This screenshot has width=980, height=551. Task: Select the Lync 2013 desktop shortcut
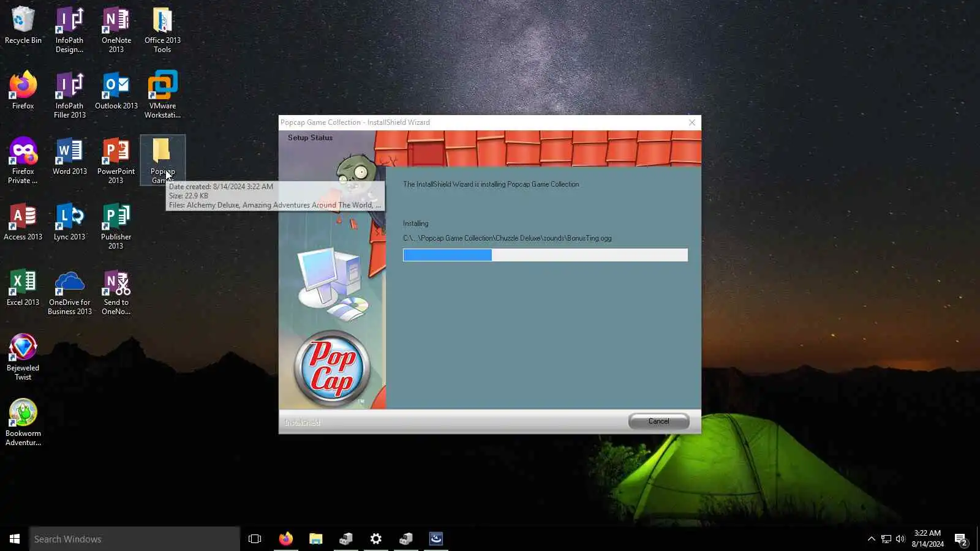70,222
